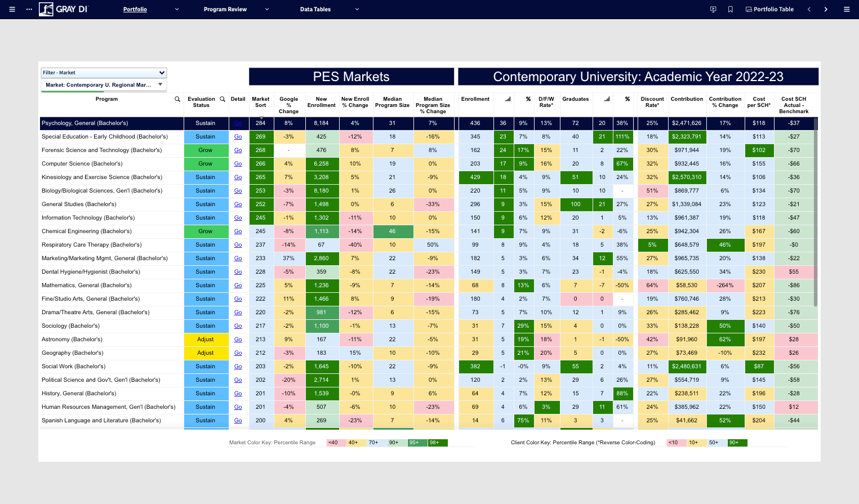The width and height of the screenshot is (859, 504).
Task: Select Adjust status for Geography row
Action: [206, 353]
